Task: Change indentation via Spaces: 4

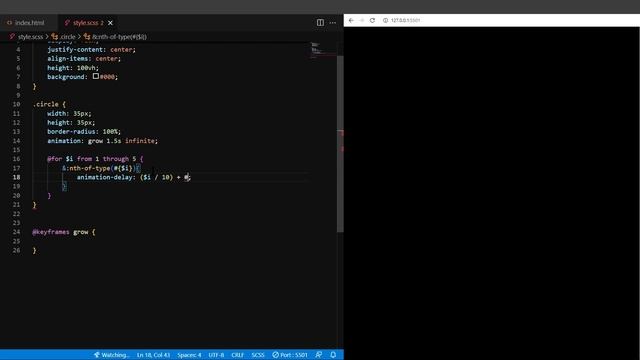Action: pos(189,355)
